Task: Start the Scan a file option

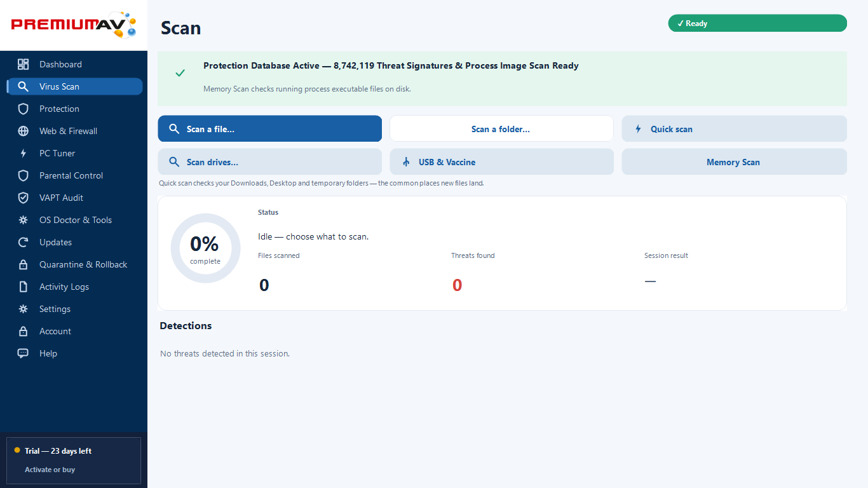Action: click(270, 128)
